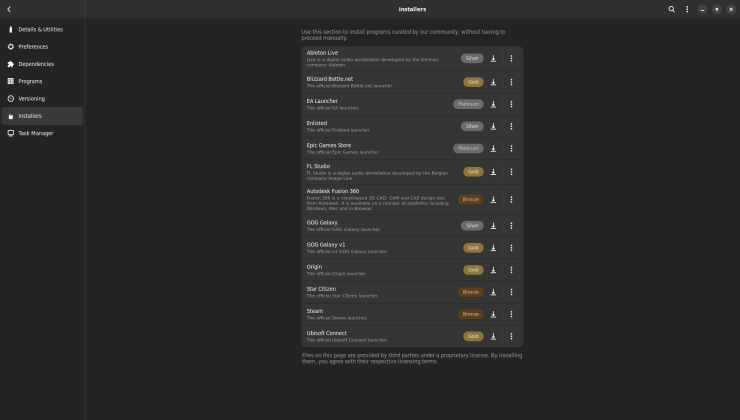Image resolution: width=740 pixels, height=420 pixels.
Task: Download the Autodesk Fusion 360 installer
Action: pyautogui.click(x=493, y=200)
